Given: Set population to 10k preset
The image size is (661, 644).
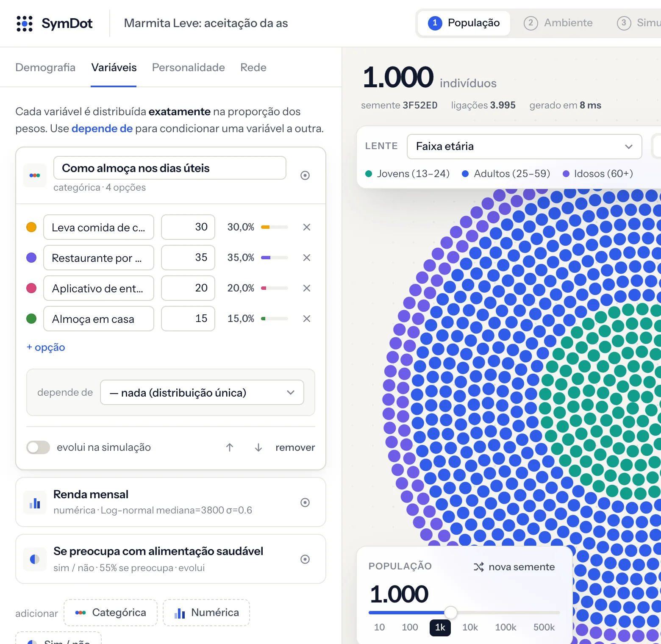Looking at the screenshot, I should pos(470,627).
